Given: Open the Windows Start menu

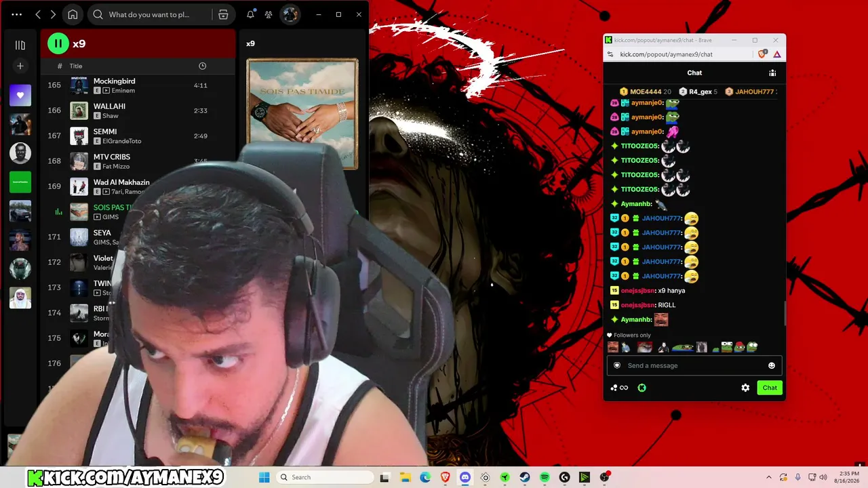Looking at the screenshot, I should pos(264,477).
